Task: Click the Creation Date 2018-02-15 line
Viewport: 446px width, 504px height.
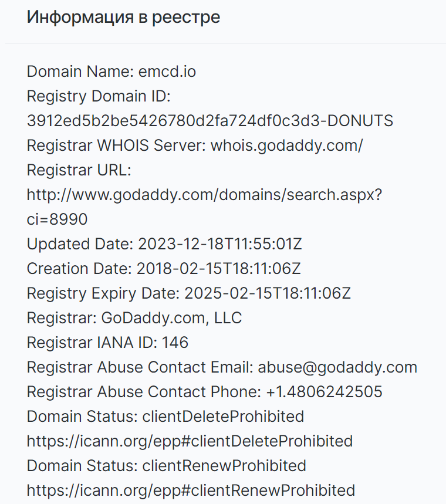Action: (x=164, y=269)
